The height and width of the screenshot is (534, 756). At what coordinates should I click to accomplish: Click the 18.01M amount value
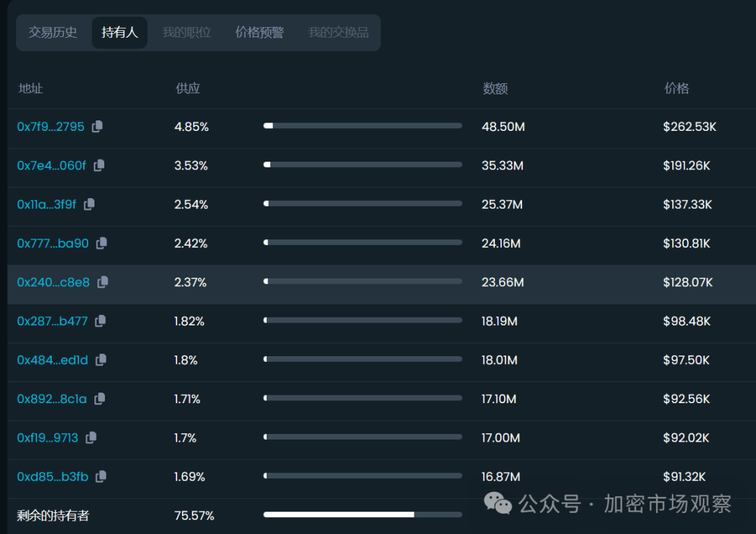coord(500,360)
